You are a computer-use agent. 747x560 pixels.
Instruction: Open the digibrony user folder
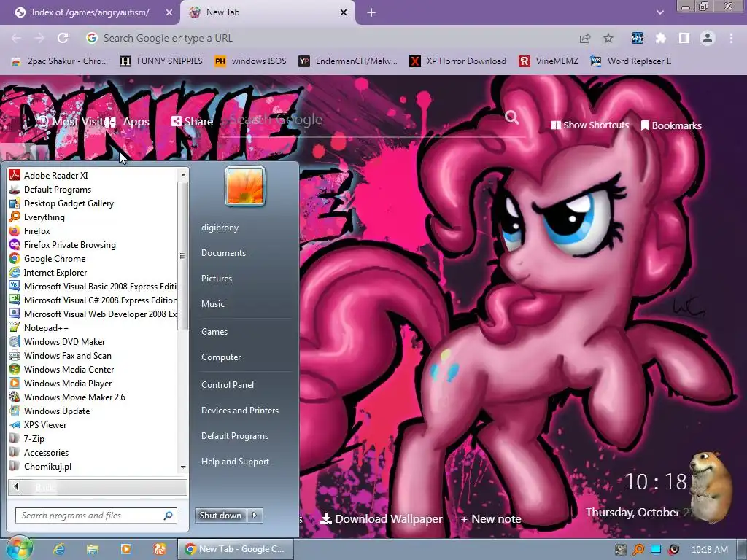[220, 227]
